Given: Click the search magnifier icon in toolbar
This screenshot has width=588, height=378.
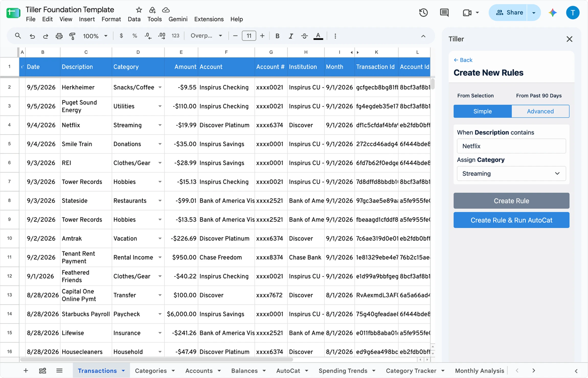Looking at the screenshot, I should (18, 36).
